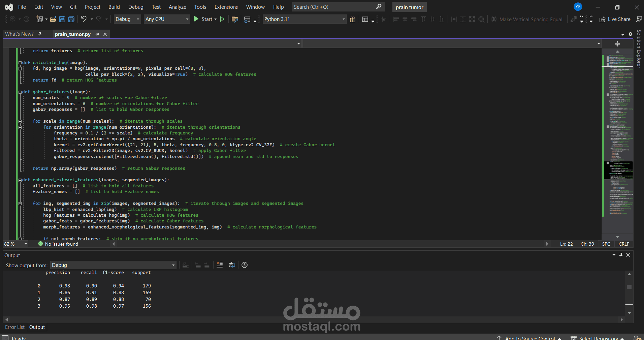Collapse the 'for scale in range' loop
The image size is (644, 340).
point(20,121)
